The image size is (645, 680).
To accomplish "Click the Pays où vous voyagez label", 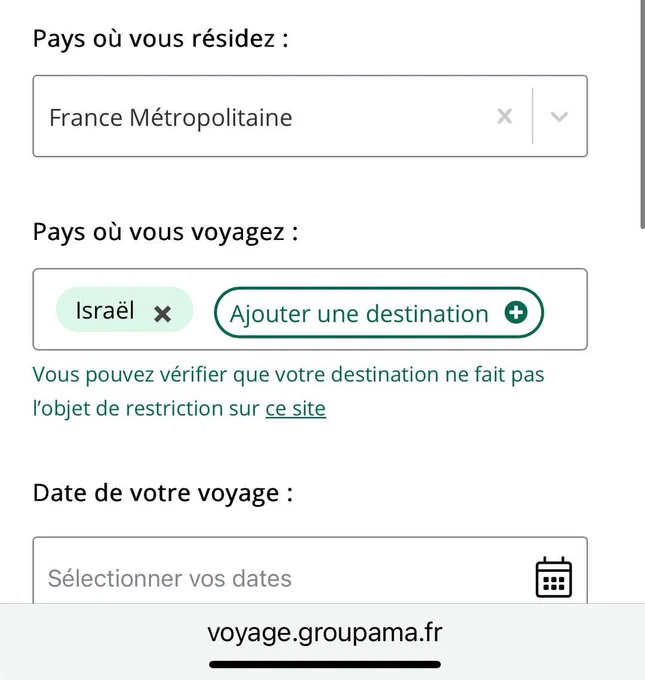I will 165,232.
